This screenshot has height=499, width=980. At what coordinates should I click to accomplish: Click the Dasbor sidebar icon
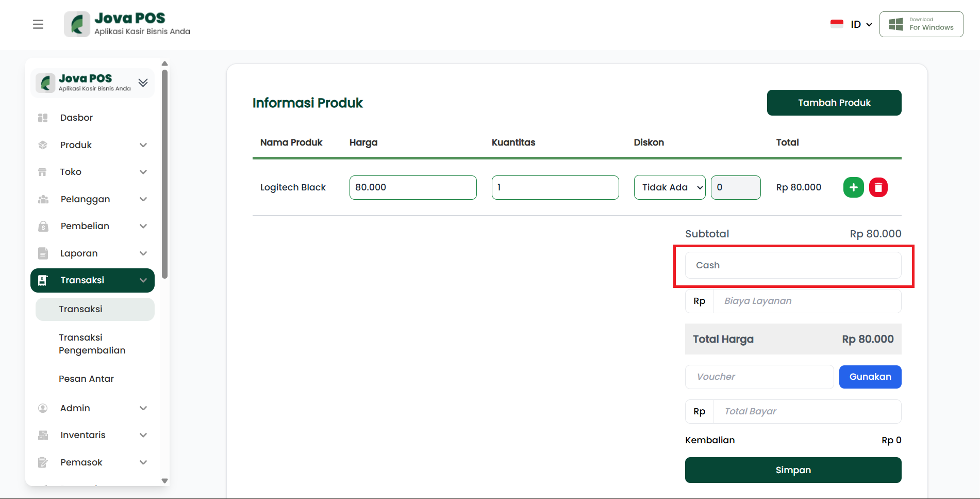[x=43, y=118]
